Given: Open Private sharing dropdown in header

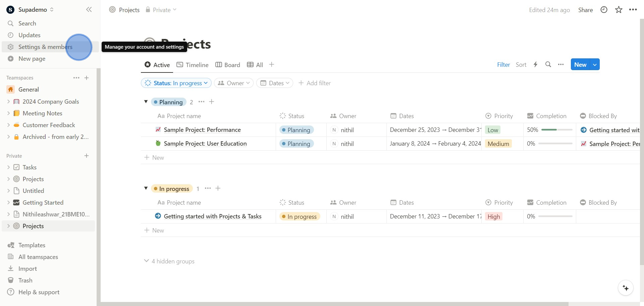Looking at the screenshot, I should pos(161,10).
